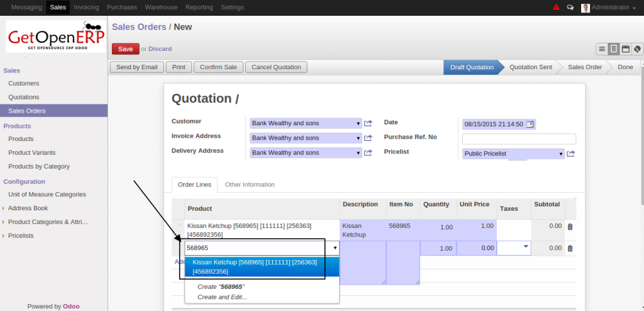Delete the Kissan Ketchup order line
This screenshot has width=644, height=311.
[x=570, y=227]
